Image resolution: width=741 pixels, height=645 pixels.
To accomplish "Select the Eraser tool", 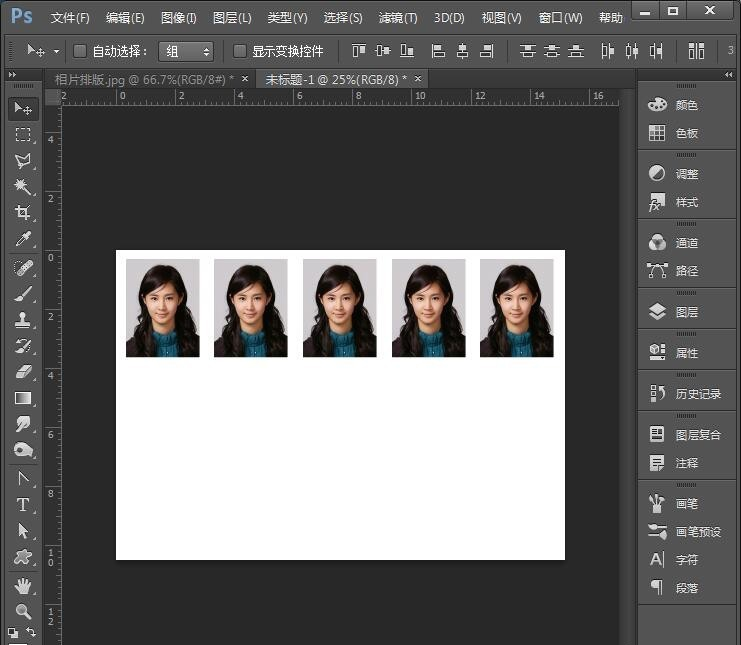I will coord(22,372).
